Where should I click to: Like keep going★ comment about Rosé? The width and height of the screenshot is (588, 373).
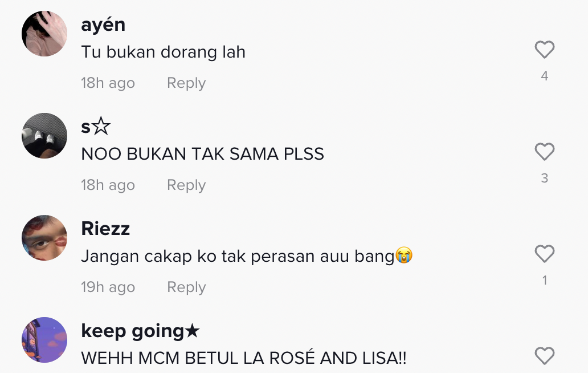point(545,356)
